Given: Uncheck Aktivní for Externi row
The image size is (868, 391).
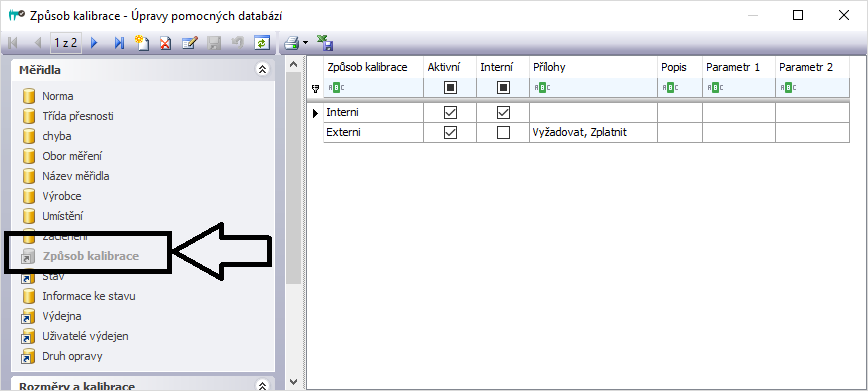Looking at the screenshot, I should (451, 133).
